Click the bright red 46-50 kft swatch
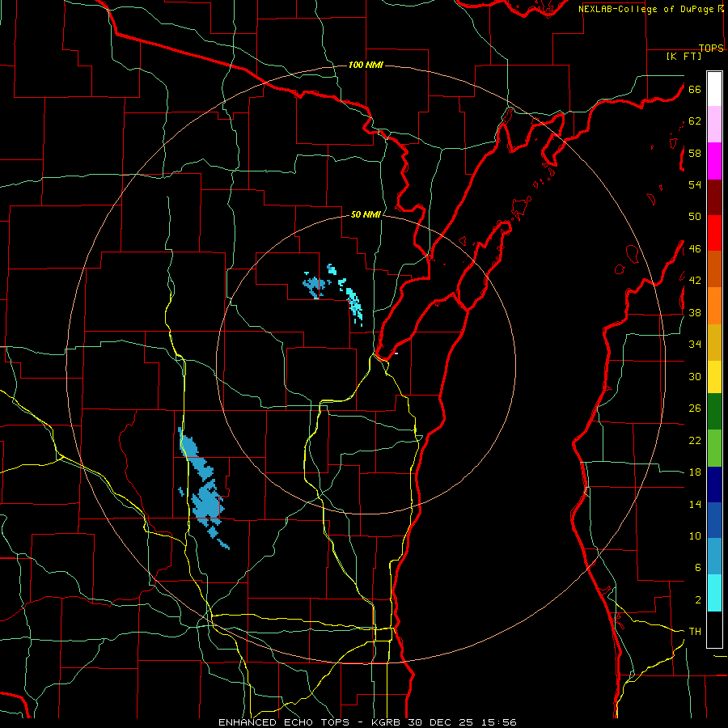The height and width of the screenshot is (728, 728). (714, 233)
